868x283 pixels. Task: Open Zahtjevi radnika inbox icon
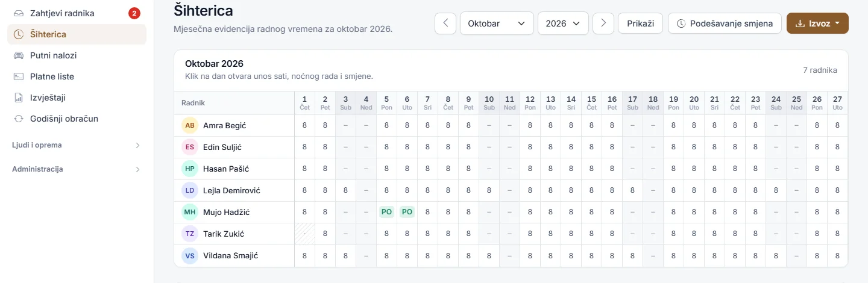(19, 13)
